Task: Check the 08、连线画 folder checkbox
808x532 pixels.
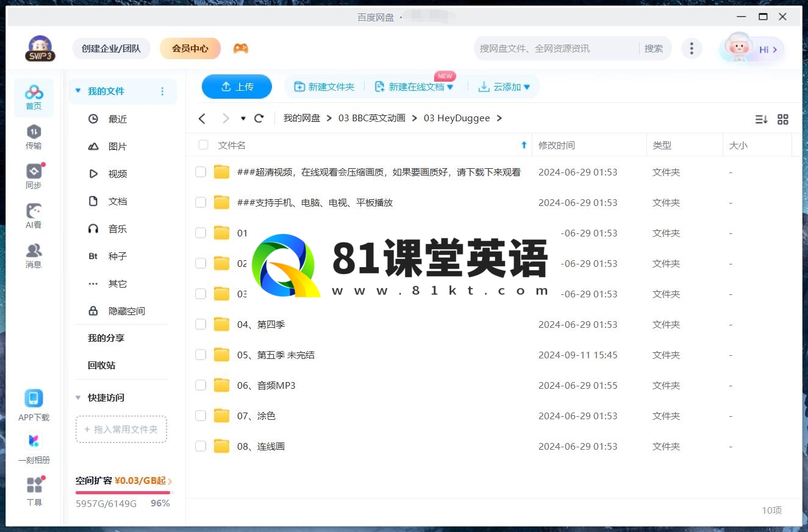Action: [201, 446]
